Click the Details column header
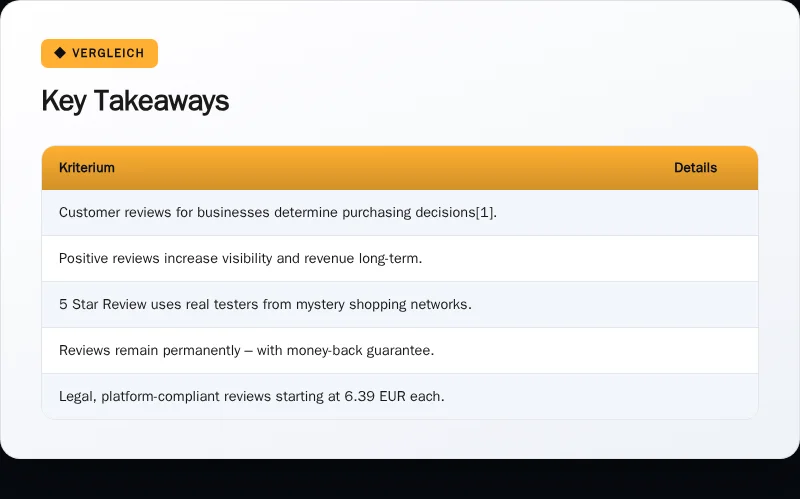Screen dimensions: 800x499 point(695,168)
